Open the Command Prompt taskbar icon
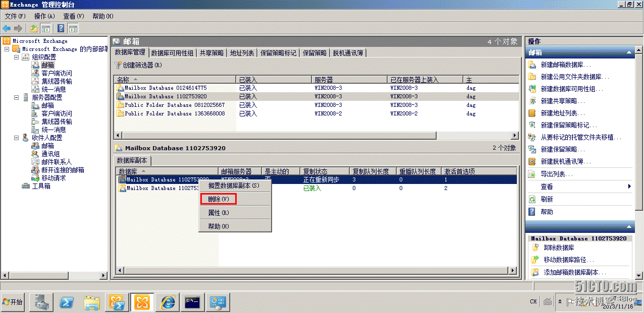The width and height of the screenshot is (644, 313). pyautogui.click(x=193, y=302)
